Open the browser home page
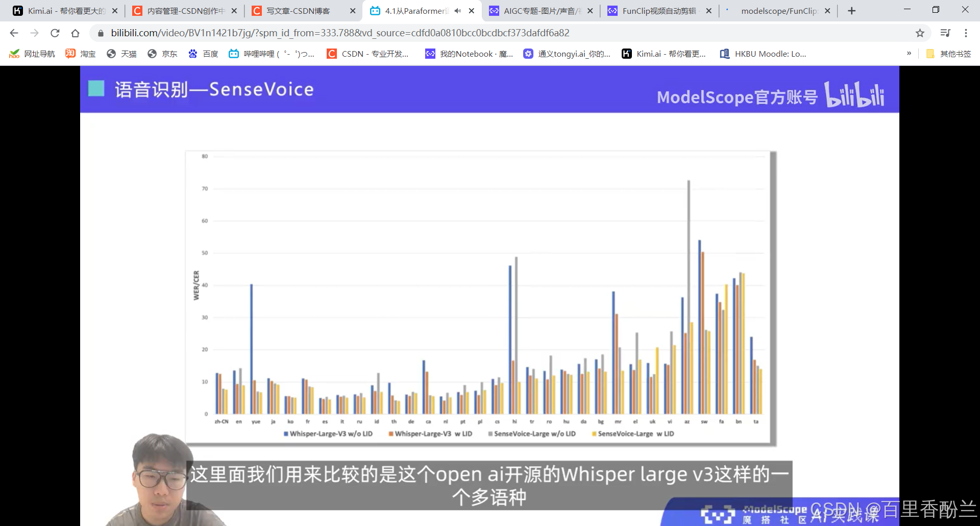 (75, 33)
